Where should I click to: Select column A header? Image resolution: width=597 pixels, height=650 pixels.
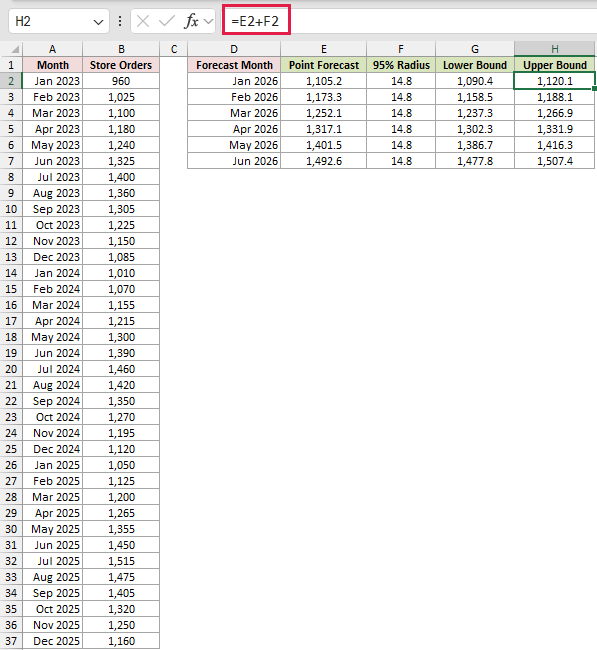tap(53, 49)
